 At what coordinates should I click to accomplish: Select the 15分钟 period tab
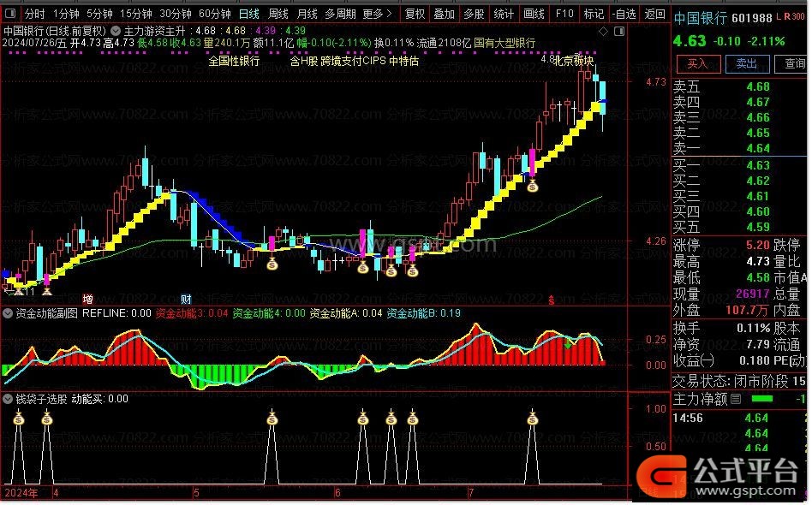135,14
